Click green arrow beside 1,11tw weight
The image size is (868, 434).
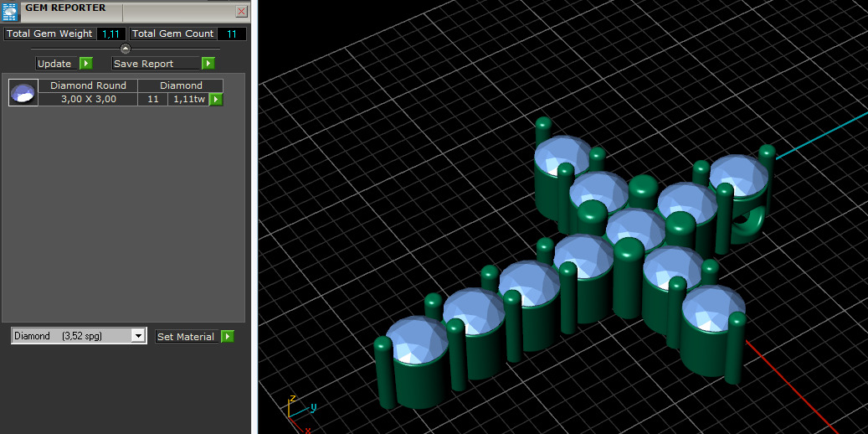pyautogui.click(x=216, y=99)
